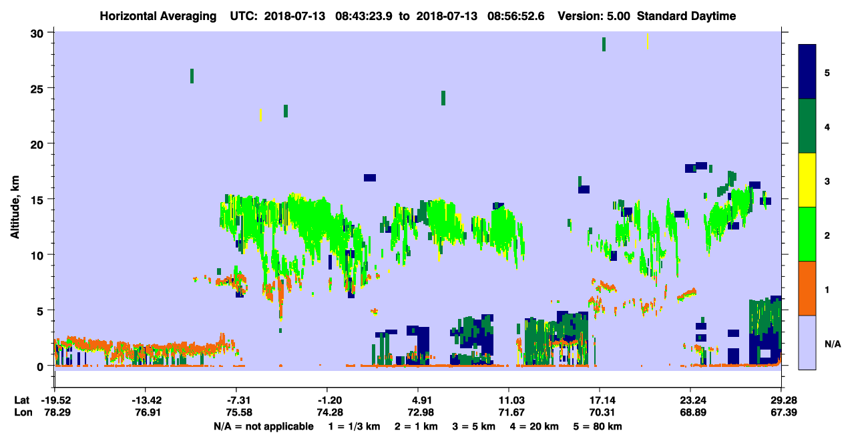Click the longitude value 78.29

click(x=55, y=413)
